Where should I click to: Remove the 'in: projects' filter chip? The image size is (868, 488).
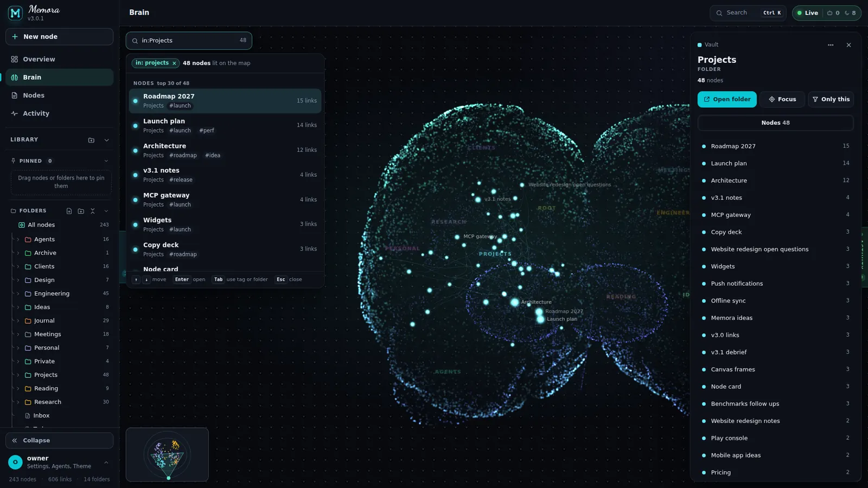click(174, 63)
